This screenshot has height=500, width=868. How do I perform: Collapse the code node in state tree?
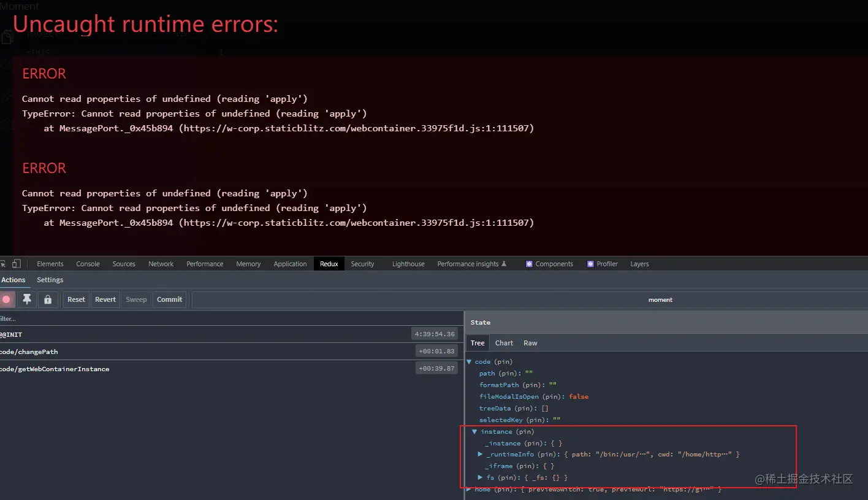pos(470,362)
